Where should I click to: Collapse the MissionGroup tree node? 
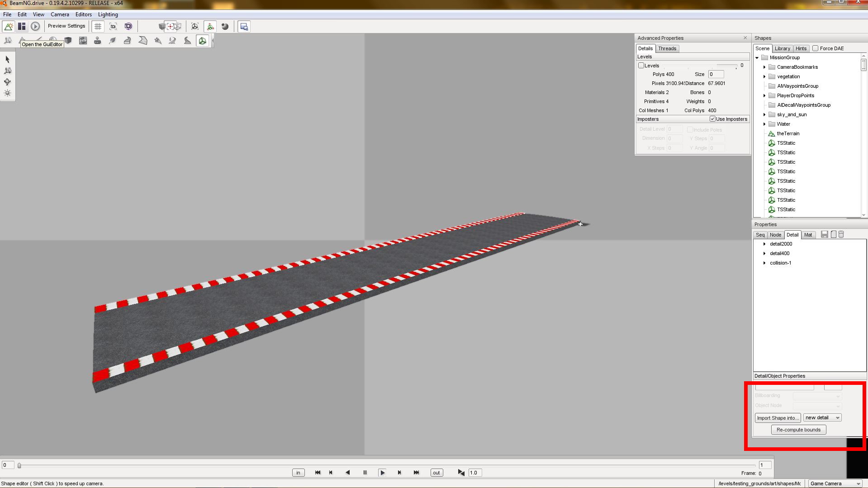point(757,58)
